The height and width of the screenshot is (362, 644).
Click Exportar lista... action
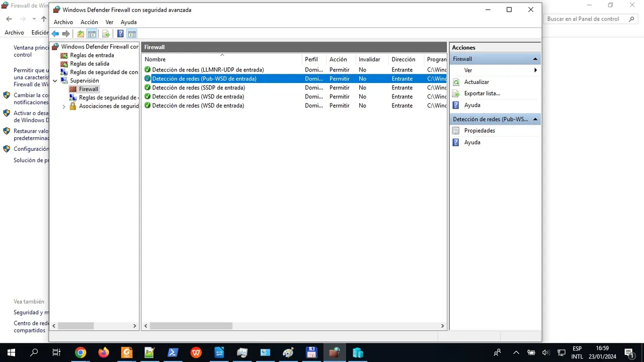482,94
